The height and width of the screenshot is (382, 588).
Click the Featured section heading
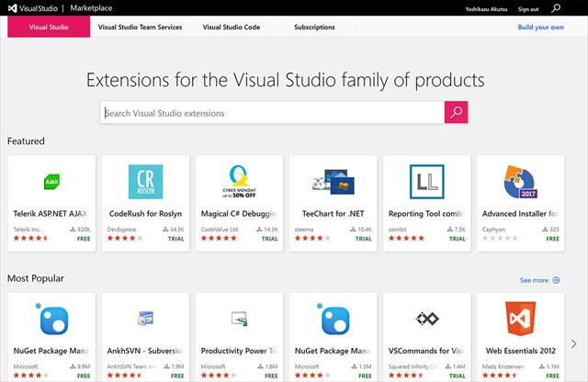[x=26, y=141]
